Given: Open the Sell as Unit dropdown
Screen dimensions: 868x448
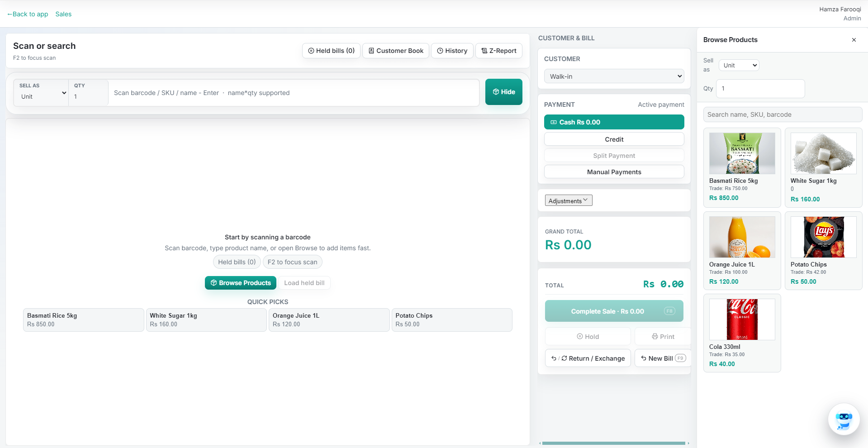Looking at the screenshot, I should click(738, 65).
